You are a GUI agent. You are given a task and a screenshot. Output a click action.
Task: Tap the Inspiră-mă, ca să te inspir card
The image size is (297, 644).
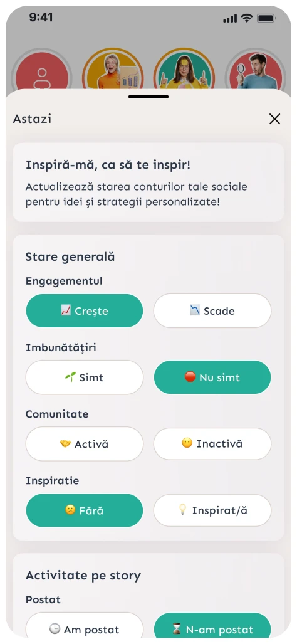click(x=148, y=182)
